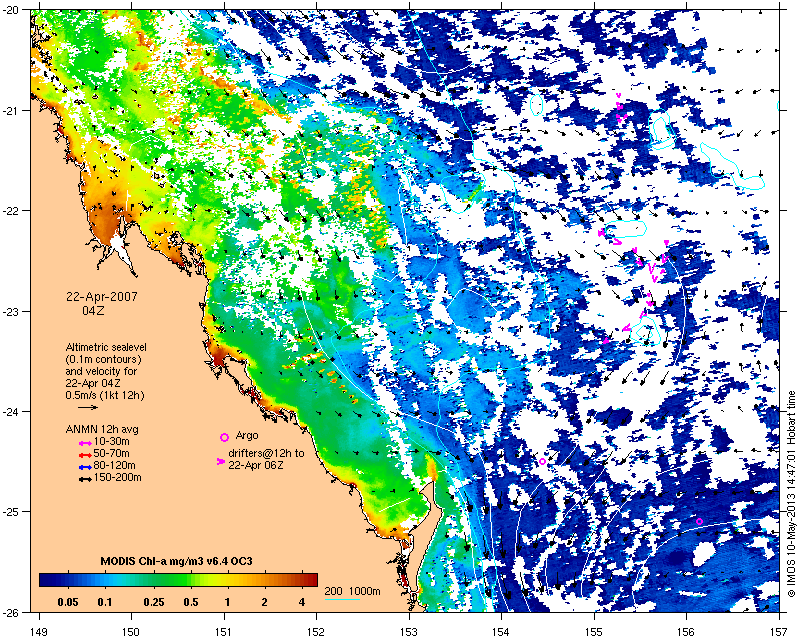Click the 'drifters@12h to' legend text

[x=266, y=453]
